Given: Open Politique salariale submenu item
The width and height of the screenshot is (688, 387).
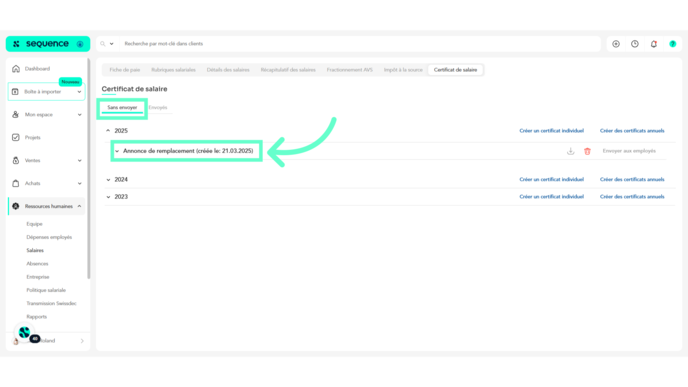Looking at the screenshot, I should 46,290.
